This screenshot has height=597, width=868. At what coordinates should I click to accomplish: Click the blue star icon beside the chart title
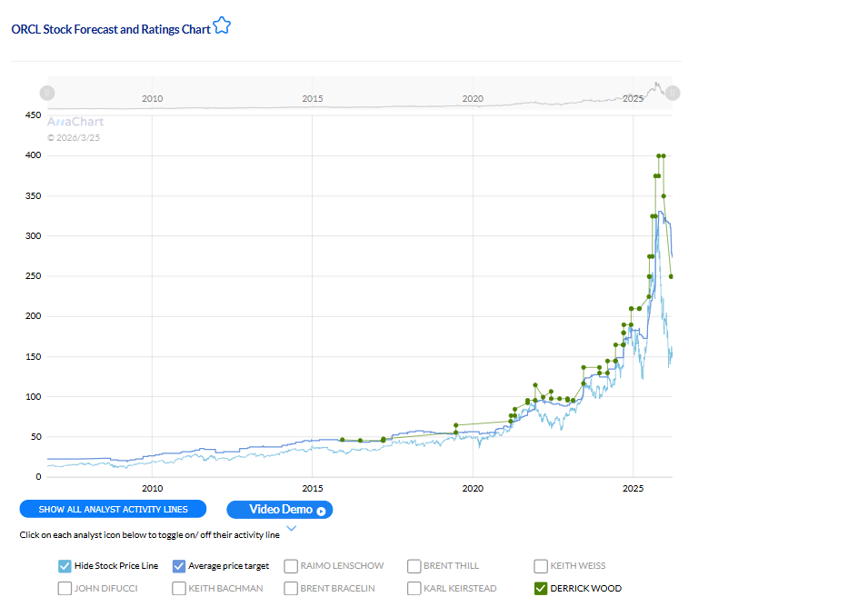click(x=221, y=26)
